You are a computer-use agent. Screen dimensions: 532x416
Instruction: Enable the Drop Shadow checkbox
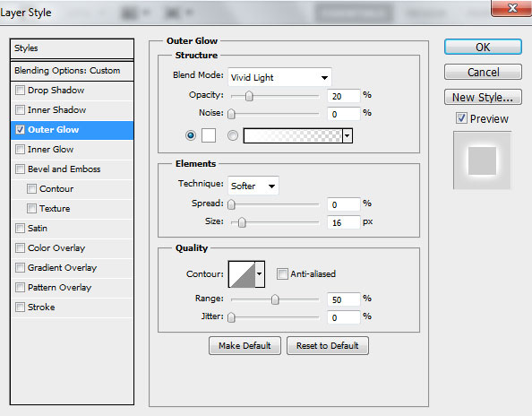[x=20, y=91]
